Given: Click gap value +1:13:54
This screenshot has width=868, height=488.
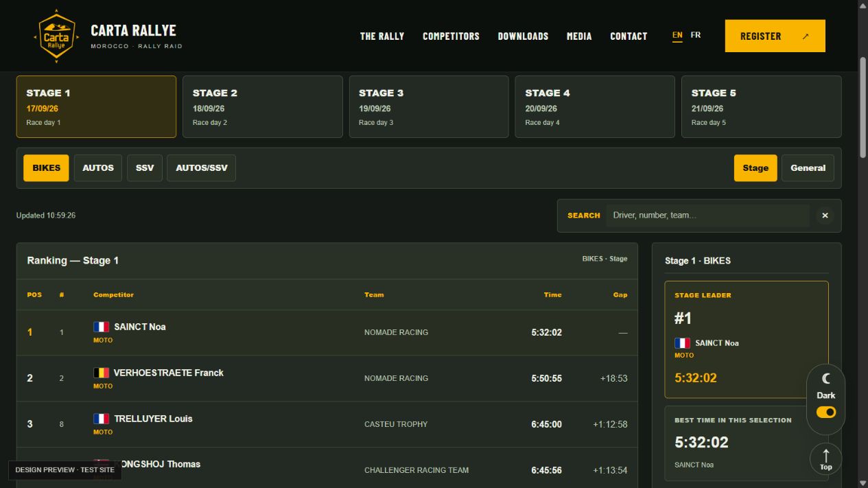Looking at the screenshot, I should (x=610, y=470).
